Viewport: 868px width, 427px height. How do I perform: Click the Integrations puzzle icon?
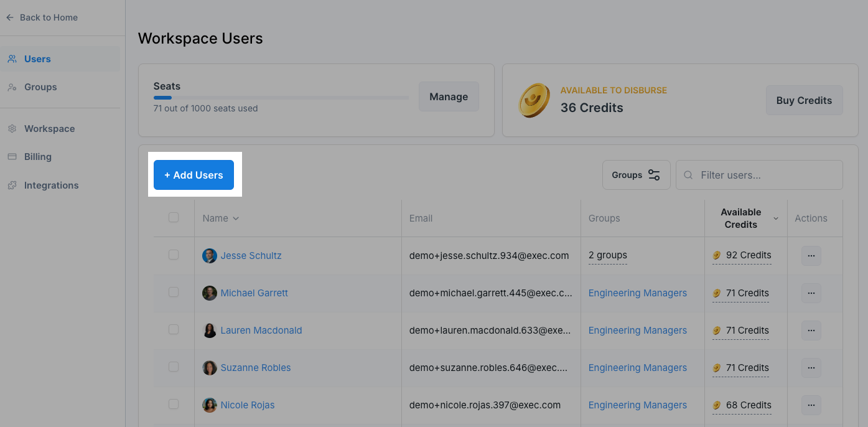tap(12, 185)
